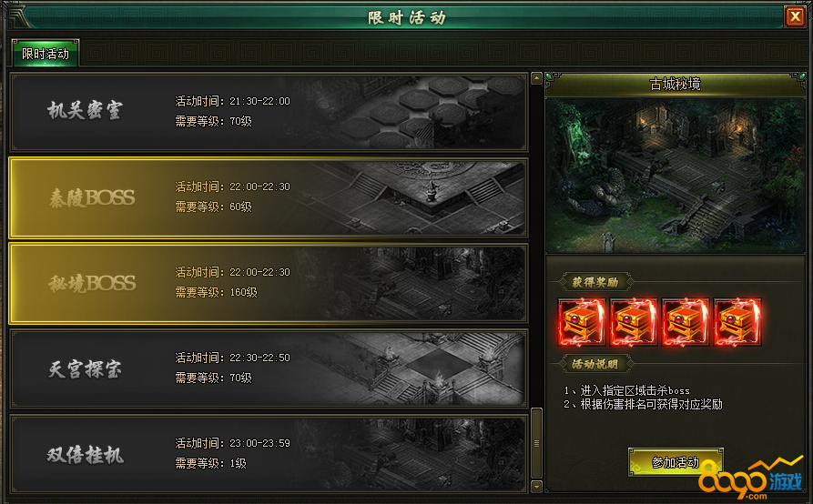813x504 pixels.
Task: Click the 获得奖励 section header
Action: pos(595,282)
